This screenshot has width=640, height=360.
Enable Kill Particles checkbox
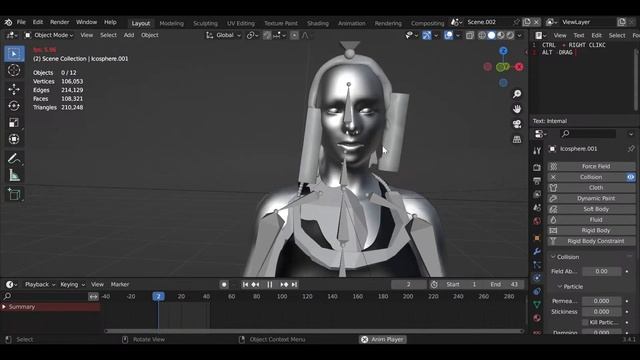[585, 322]
